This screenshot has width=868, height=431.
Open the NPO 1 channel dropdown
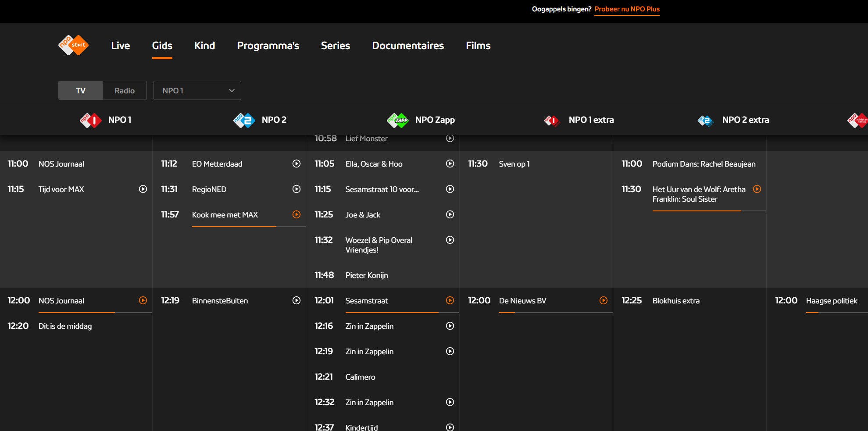(197, 90)
